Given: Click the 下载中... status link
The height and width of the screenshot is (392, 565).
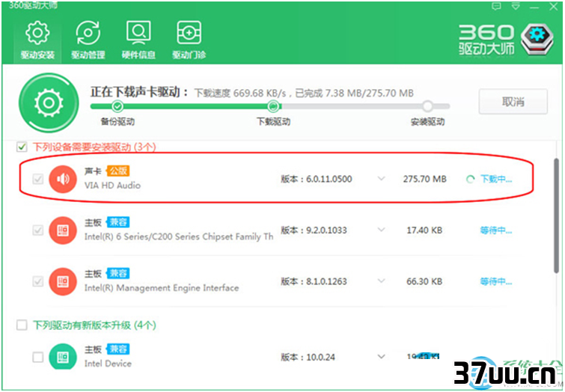Looking at the screenshot, I should tap(496, 179).
